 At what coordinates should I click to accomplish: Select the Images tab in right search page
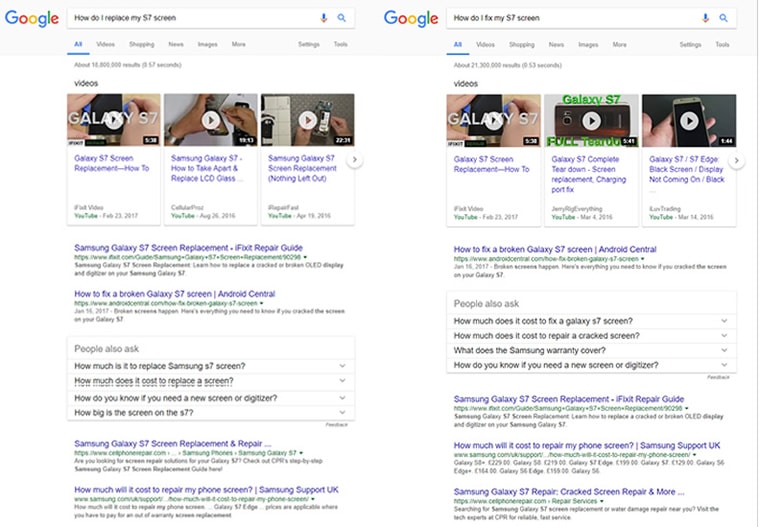(x=588, y=45)
